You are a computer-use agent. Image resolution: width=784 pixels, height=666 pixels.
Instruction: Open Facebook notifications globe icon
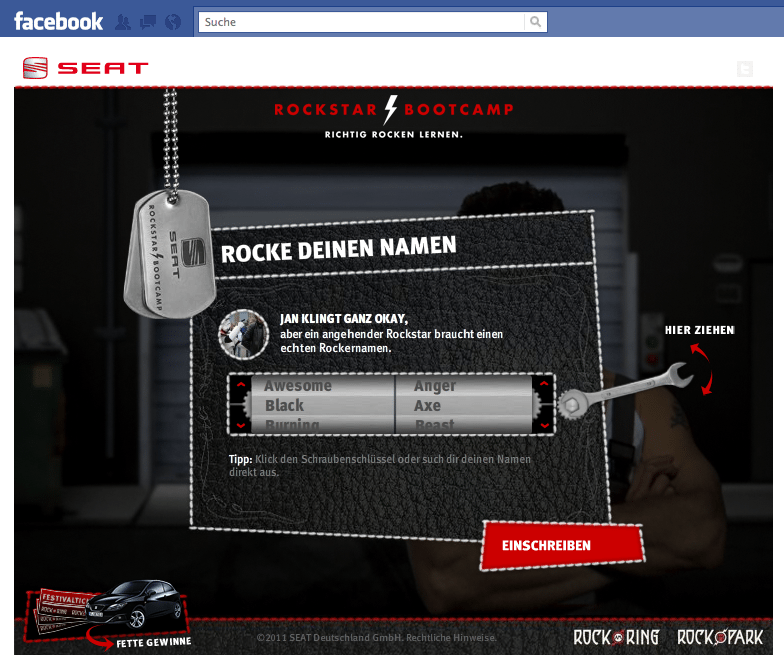(x=173, y=22)
